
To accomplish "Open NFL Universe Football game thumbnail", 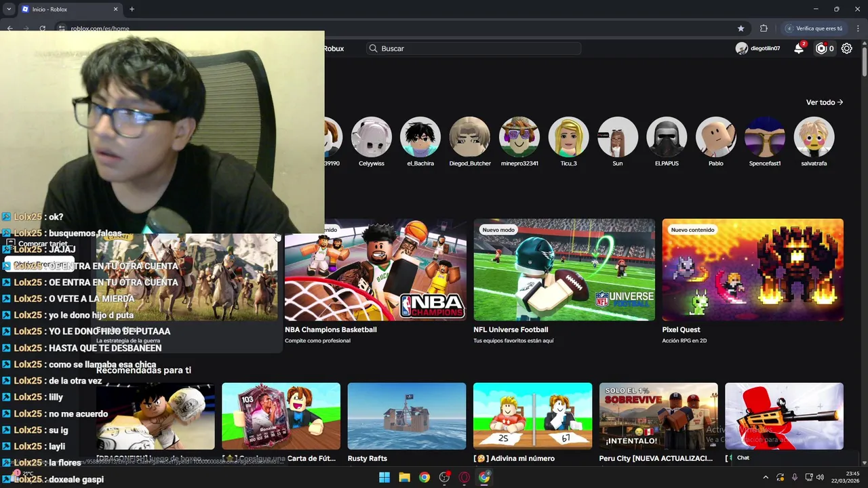I will point(564,270).
